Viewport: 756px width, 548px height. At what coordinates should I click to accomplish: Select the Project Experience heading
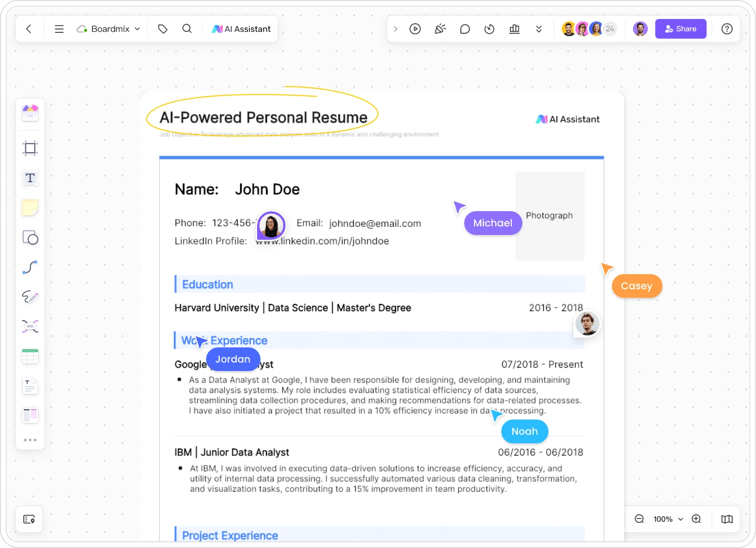(x=230, y=536)
